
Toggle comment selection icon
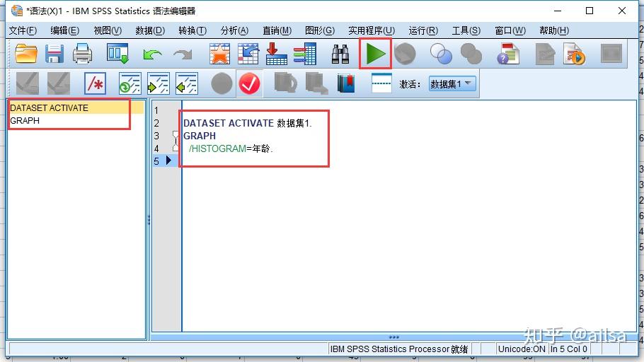pos(95,83)
